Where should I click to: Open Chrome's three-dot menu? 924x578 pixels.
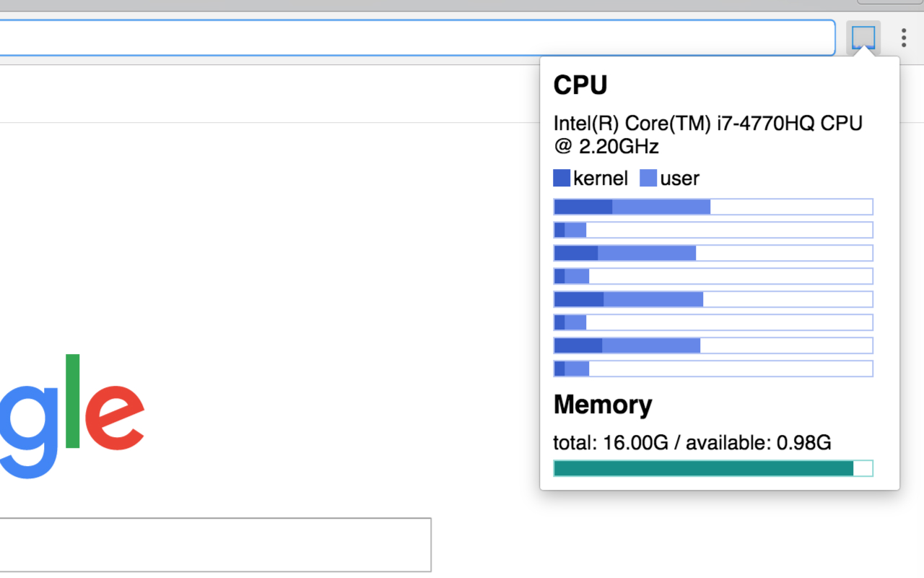[x=902, y=37]
